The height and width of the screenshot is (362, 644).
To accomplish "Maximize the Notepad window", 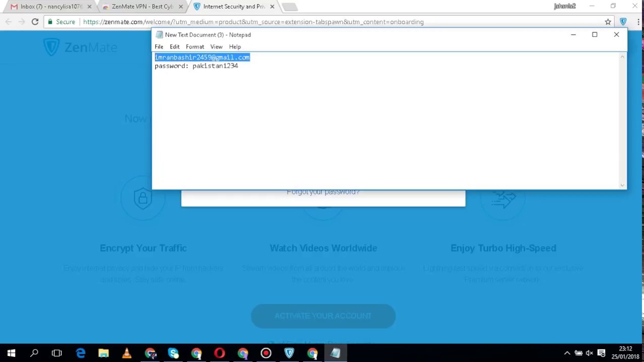I will 595,35.
